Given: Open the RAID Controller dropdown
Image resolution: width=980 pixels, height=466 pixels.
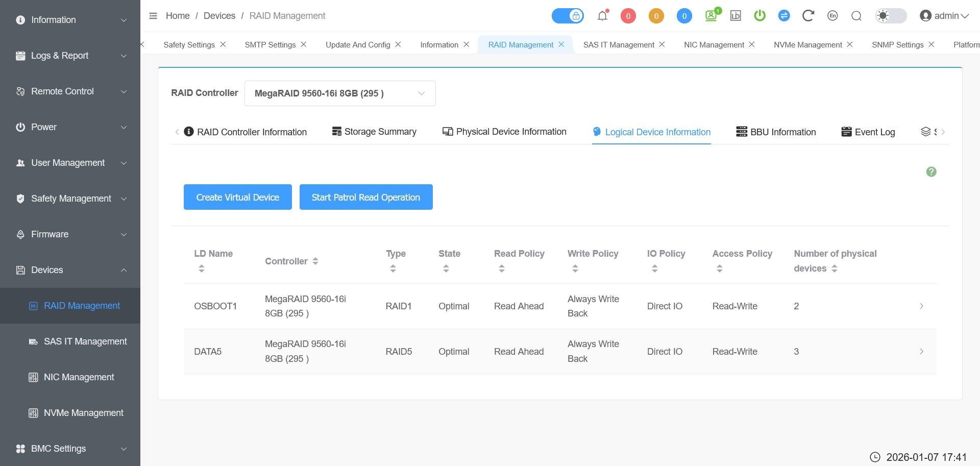Looking at the screenshot, I should [340, 93].
